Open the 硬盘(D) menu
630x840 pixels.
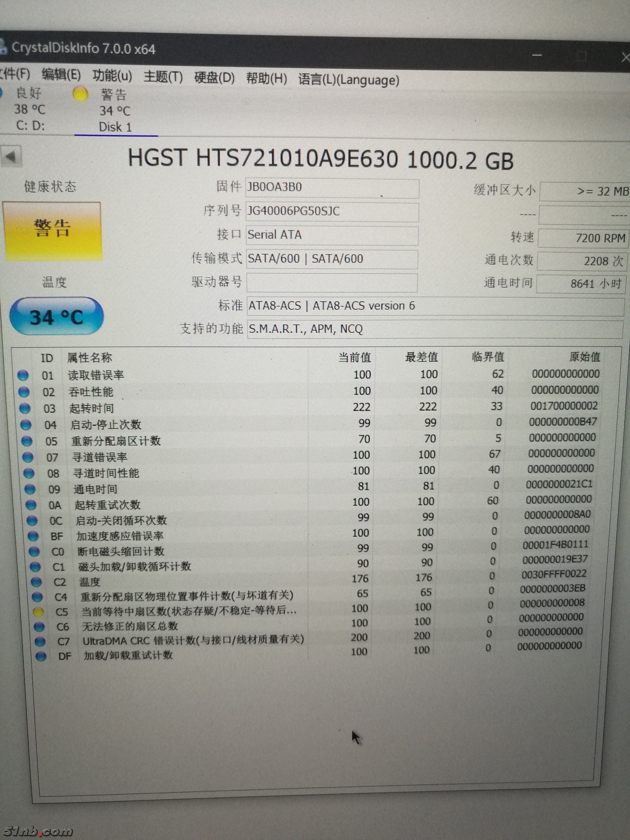point(214,78)
